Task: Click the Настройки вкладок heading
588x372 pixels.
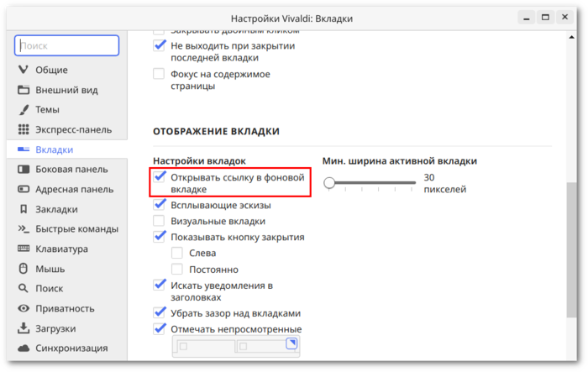Action: click(x=199, y=161)
